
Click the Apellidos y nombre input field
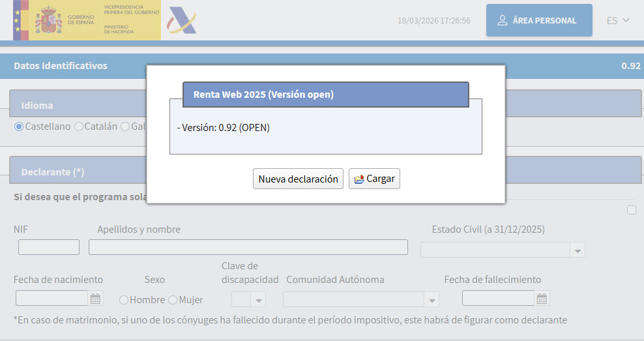[x=248, y=247]
